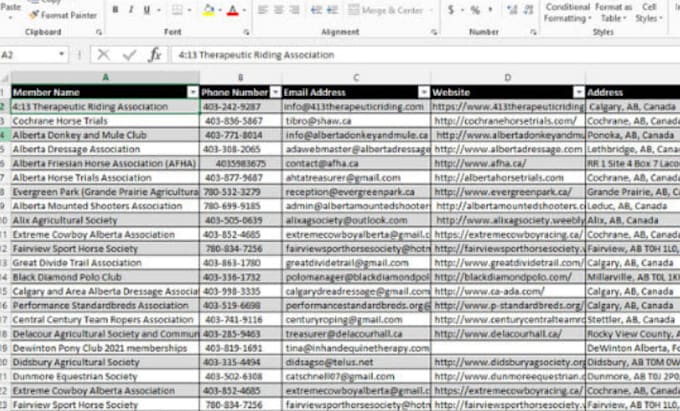Viewport: 680px width, 411px height.
Task: Expand the Fill Color dropdown arrow
Action: click(220, 10)
